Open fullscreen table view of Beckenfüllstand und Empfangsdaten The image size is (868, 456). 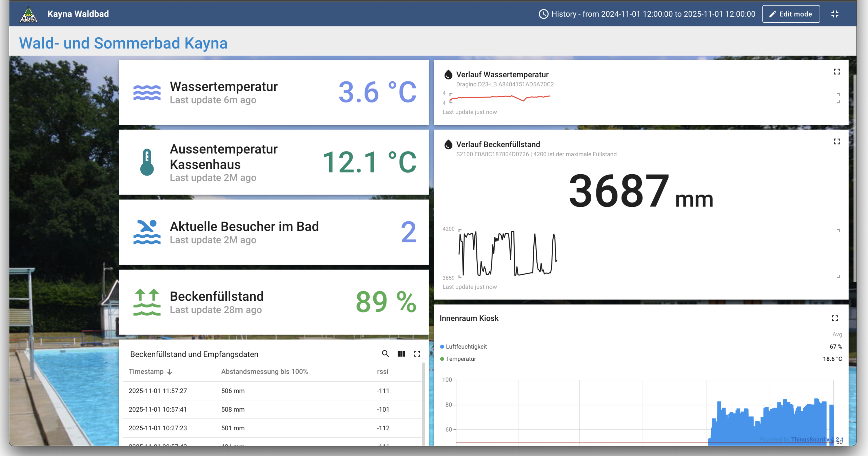[417, 354]
